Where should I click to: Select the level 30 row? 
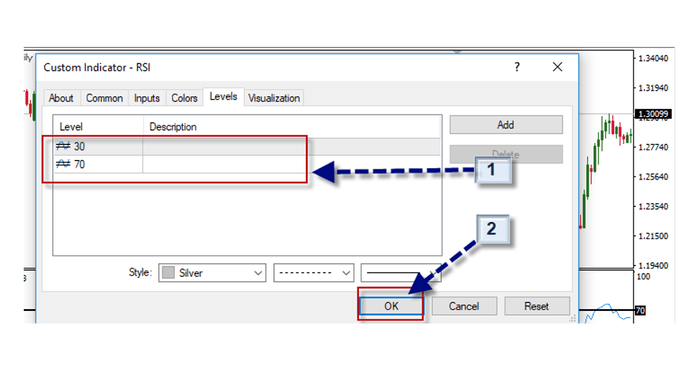[x=247, y=146]
